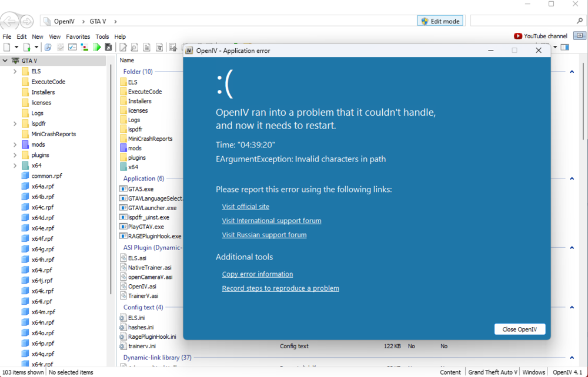588x377 pixels.
Task: Click the document magnifier view icon
Action: pyautogui.click(x=134, y=47)
